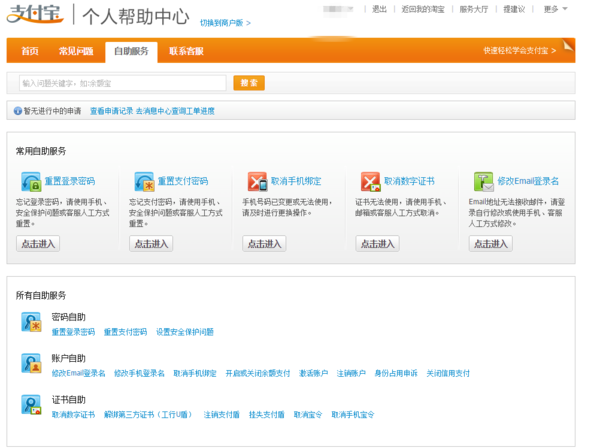Open 查看申请记录 link
The width and height of the screenshot is (600, 448).
[x=111, y=111]
